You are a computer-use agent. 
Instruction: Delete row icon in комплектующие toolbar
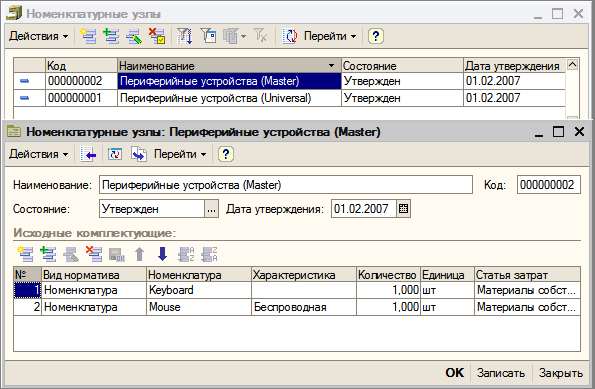coord(94,254)
